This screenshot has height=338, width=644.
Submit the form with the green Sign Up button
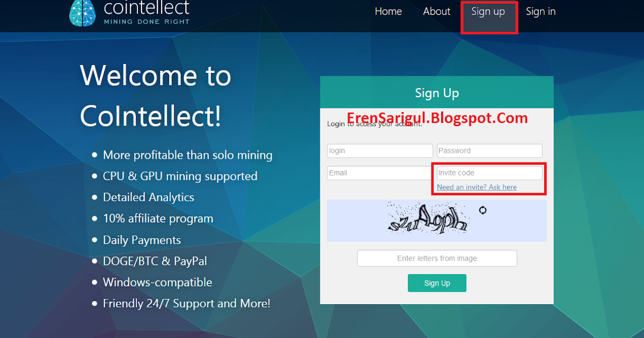437,283
